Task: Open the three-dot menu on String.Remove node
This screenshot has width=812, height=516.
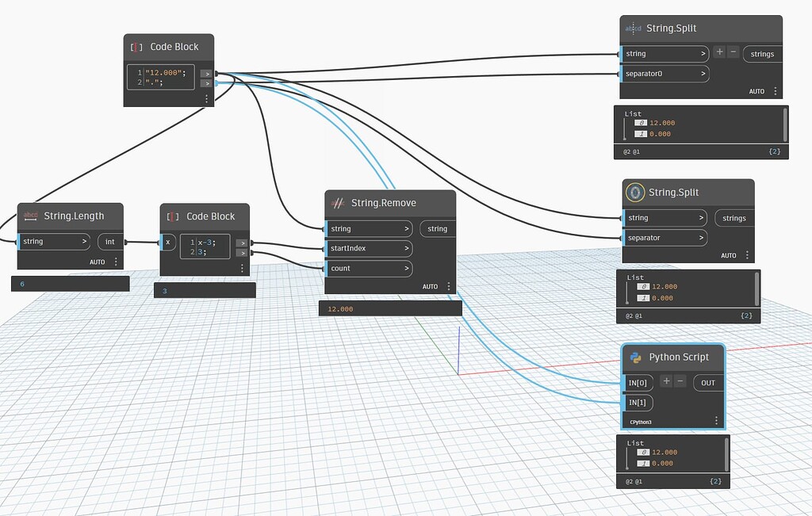Action: (x=449, y=285)
